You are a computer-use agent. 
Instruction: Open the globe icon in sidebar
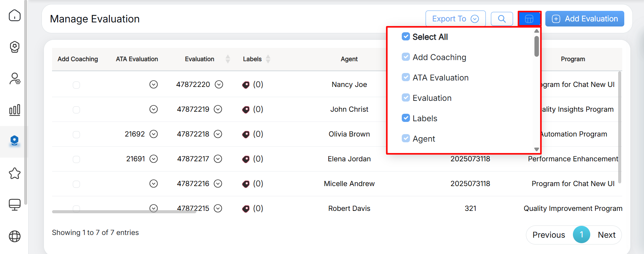[15, 236]
